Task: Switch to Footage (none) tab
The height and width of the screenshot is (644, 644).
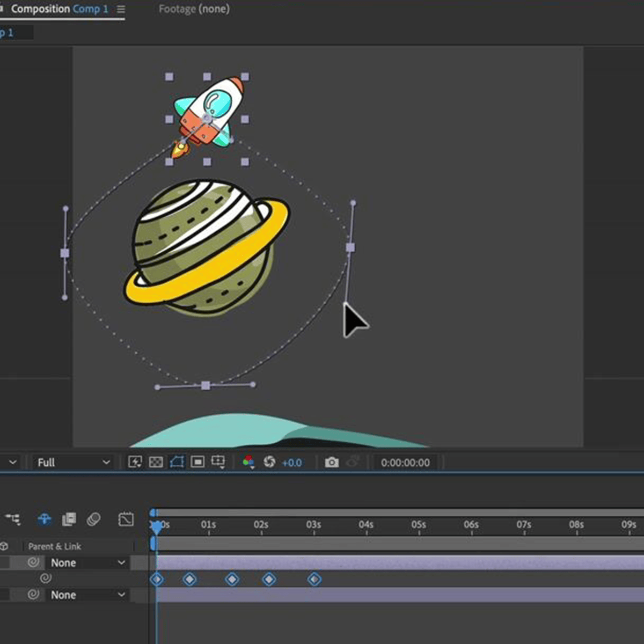Action: pos(194,9)
